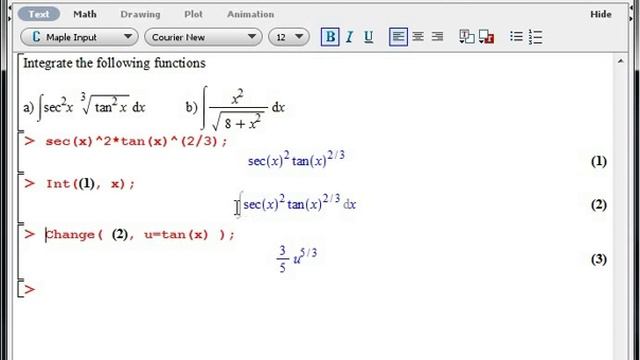Select output equation label (2)
The width and height of the screenshot is (640, 360).
point(598,204)
